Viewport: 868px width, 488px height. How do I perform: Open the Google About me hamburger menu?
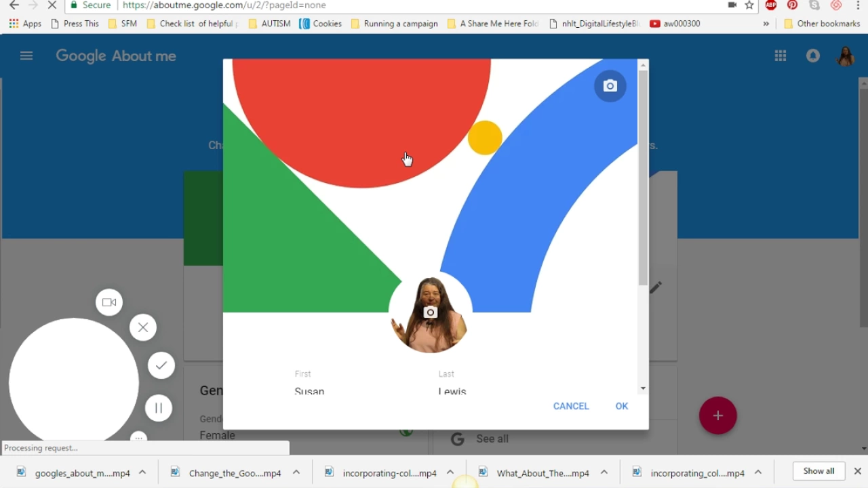pyautogui.click(x=26, y=56)
